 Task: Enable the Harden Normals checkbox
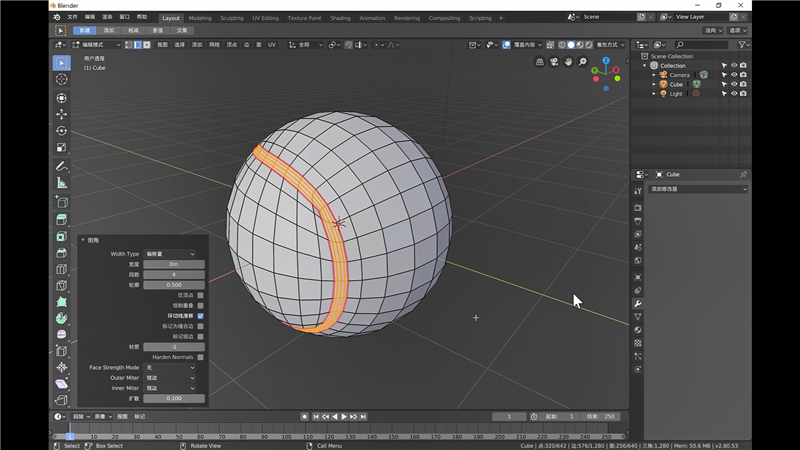coord(201,357)
